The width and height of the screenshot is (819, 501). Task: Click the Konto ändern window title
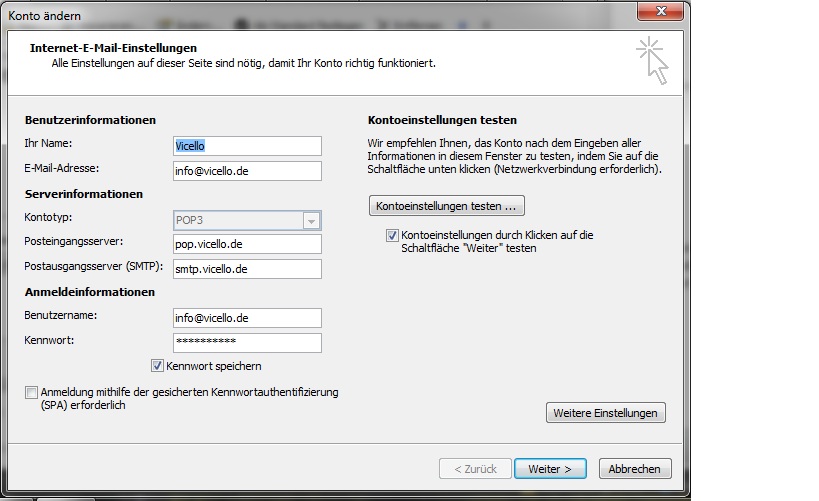44,16
